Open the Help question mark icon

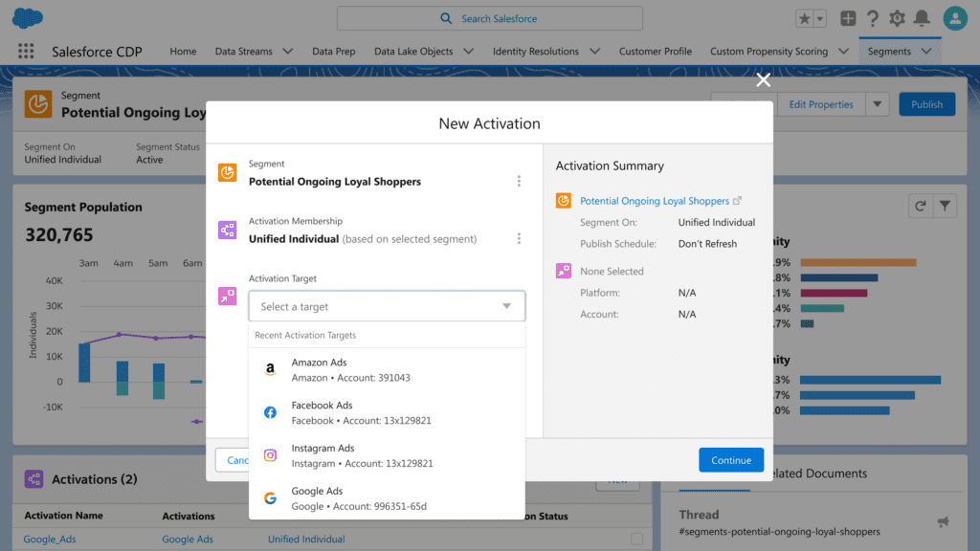(873, 19)
